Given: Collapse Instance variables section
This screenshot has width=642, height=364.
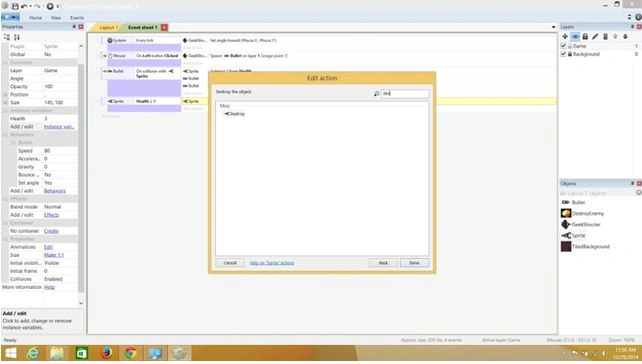Looking at the screenshot, I should (x=5, y=111).
